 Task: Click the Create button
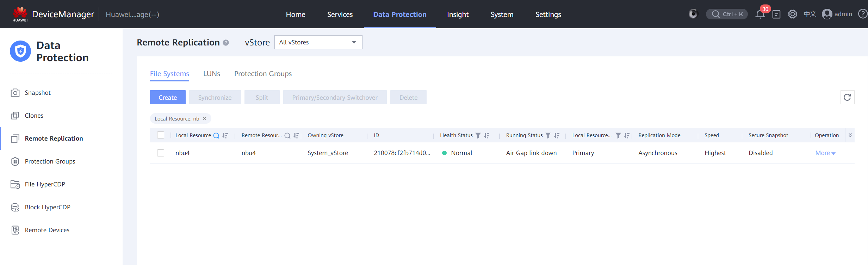tap(168, 98)
